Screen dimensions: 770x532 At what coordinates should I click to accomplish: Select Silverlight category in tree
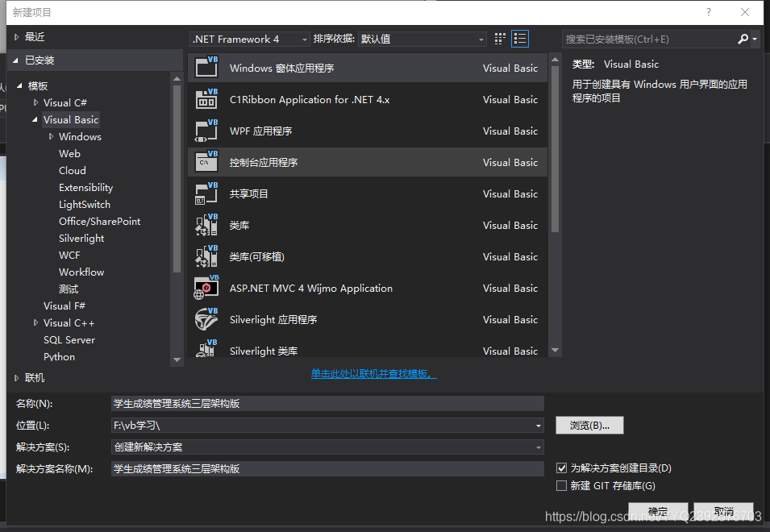(x=81, y=238)
